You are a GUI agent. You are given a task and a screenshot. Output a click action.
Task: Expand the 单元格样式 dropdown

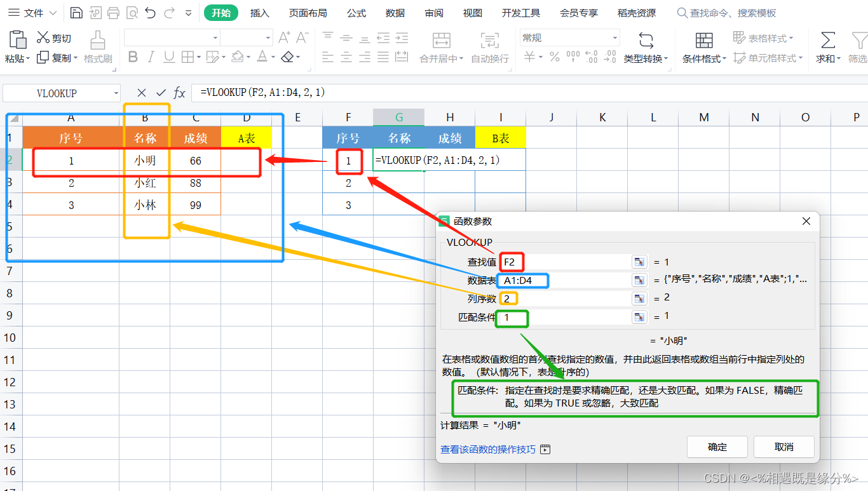click(800, 58)
